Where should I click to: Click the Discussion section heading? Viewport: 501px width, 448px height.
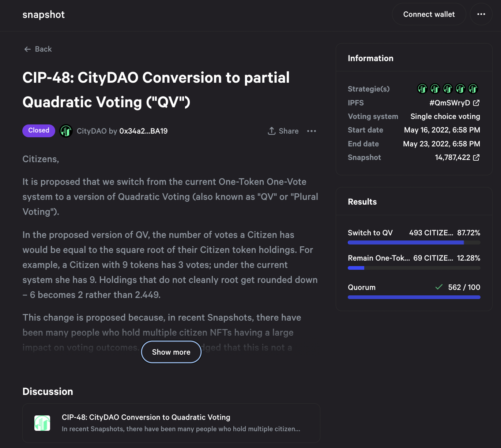48,392
